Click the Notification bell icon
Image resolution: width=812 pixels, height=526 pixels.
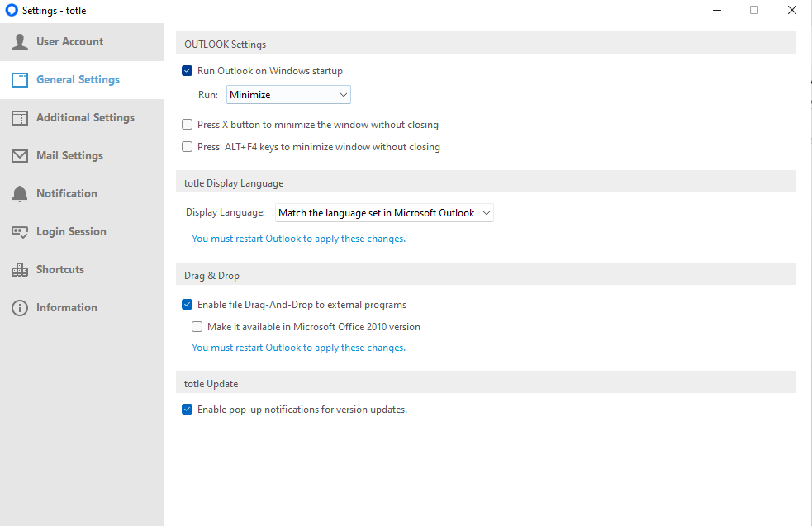[x=20, y=193]
